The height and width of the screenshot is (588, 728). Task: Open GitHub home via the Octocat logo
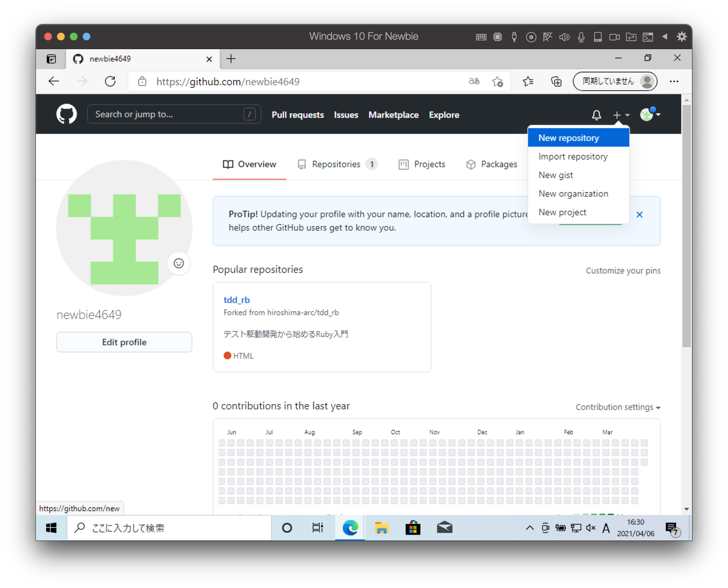(66, 114)
